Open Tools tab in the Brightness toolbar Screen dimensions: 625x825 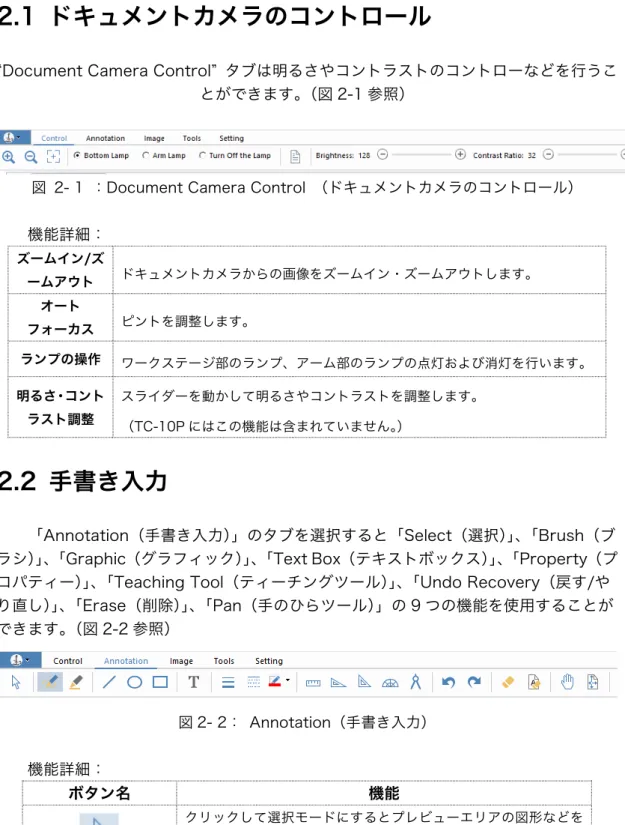(191, 138)
